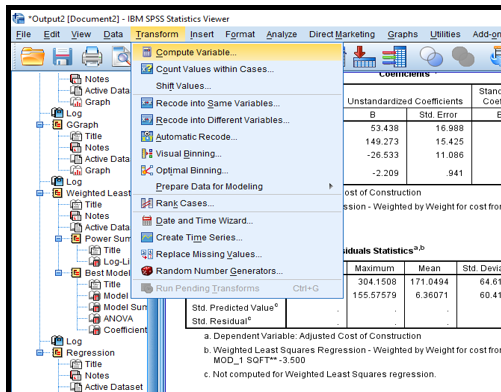Click the Std. Residual row label

[221, 321]
